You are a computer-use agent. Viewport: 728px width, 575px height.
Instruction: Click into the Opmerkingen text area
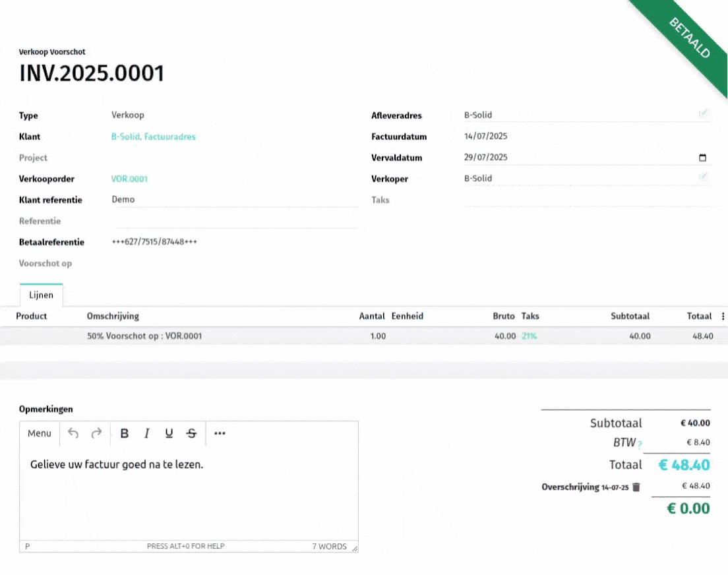[x=189, y=493]
